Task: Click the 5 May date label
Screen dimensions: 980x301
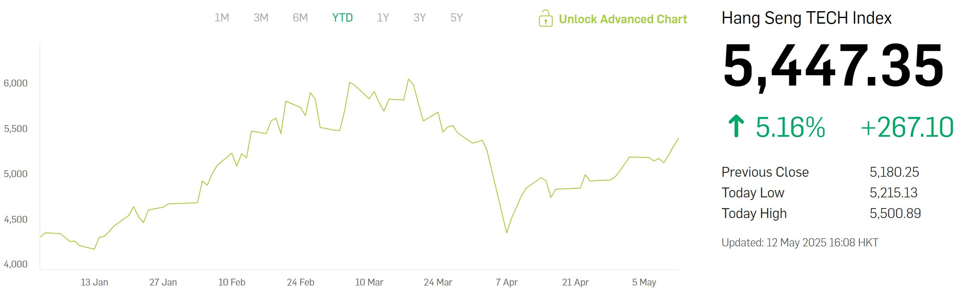Action: (644, 283)
